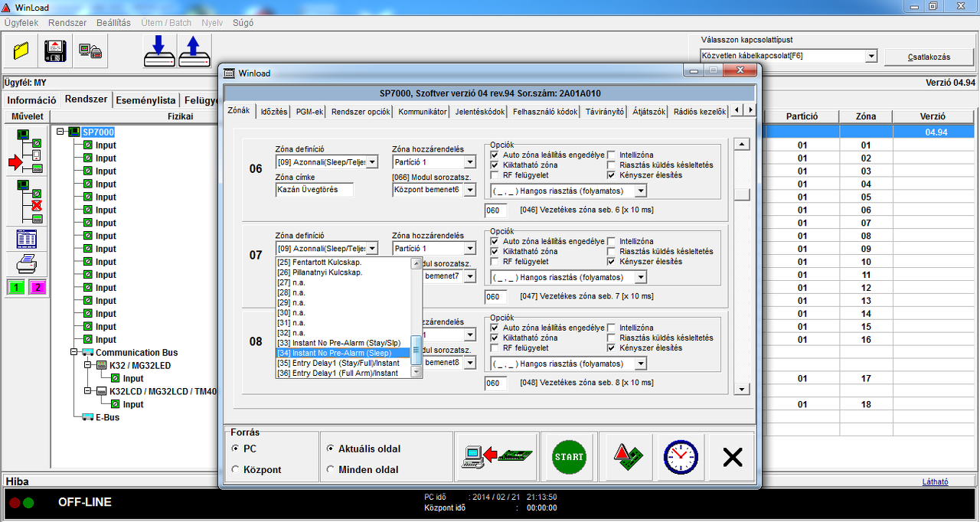Select the PC source radio button
Viewport: 980px width, 522px height.
point(235,449)
